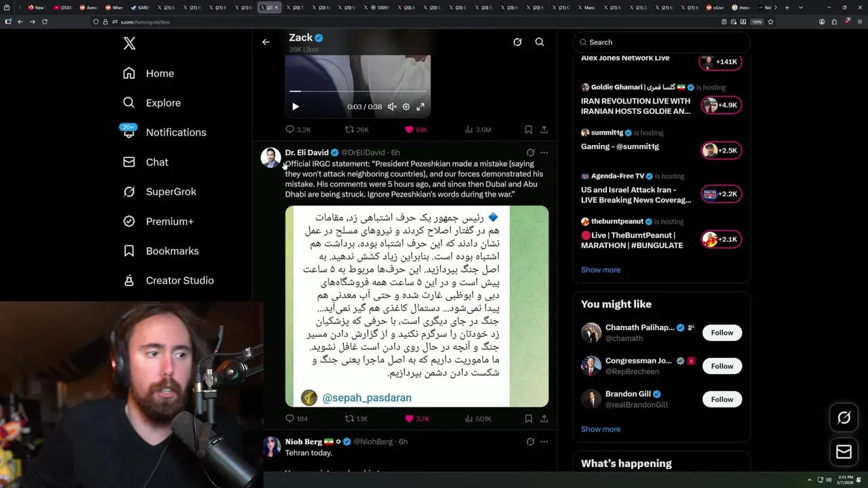Viewport: 868px width, 488px height.
Task: Ask Grok about Nioh Berg's post
Action: click(530, 441)
